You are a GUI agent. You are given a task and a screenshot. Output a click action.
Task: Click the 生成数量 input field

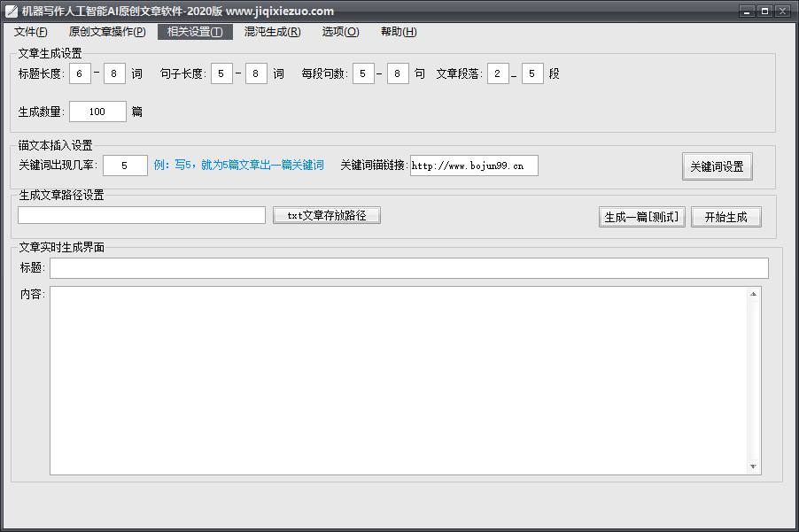97,112
